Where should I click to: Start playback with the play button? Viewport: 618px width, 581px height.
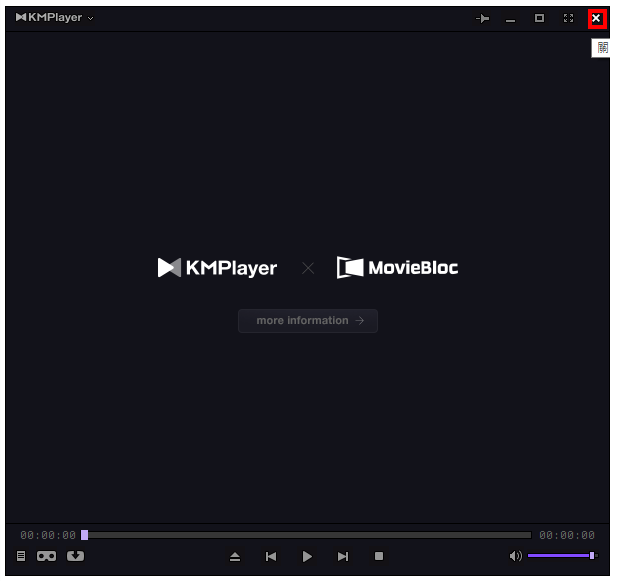pyautogui.click(x=307, y=557)
